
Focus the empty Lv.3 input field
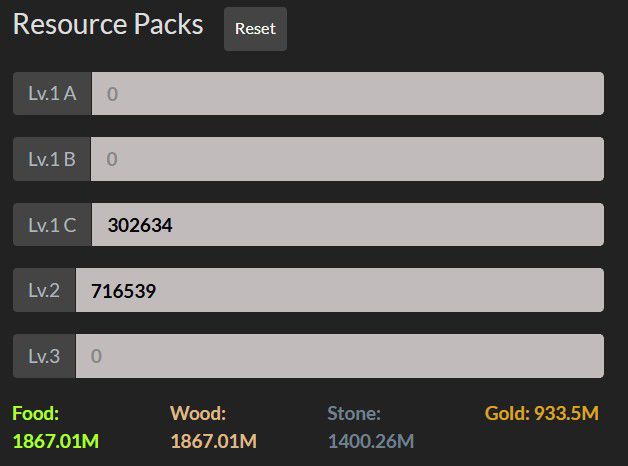pos(339,356)
